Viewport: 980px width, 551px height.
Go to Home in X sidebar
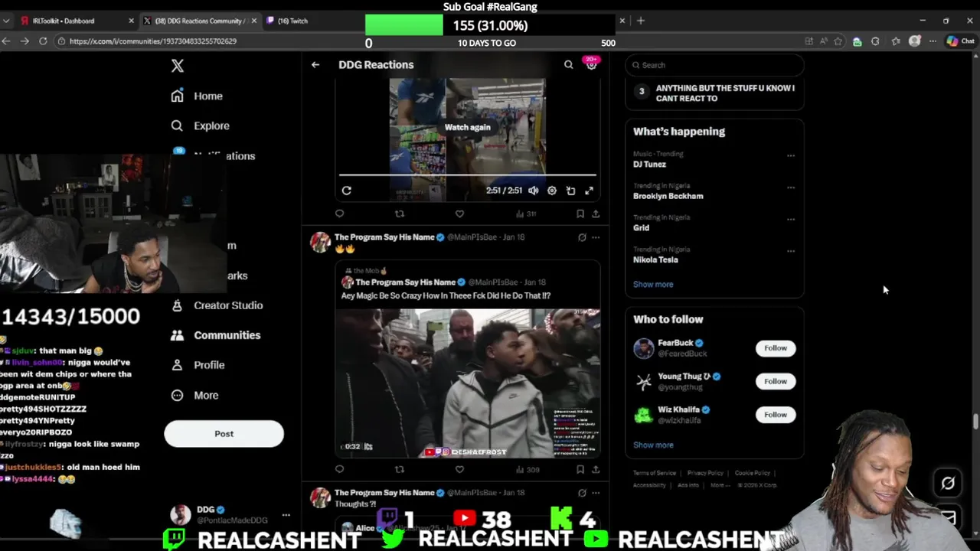(198, 96)
